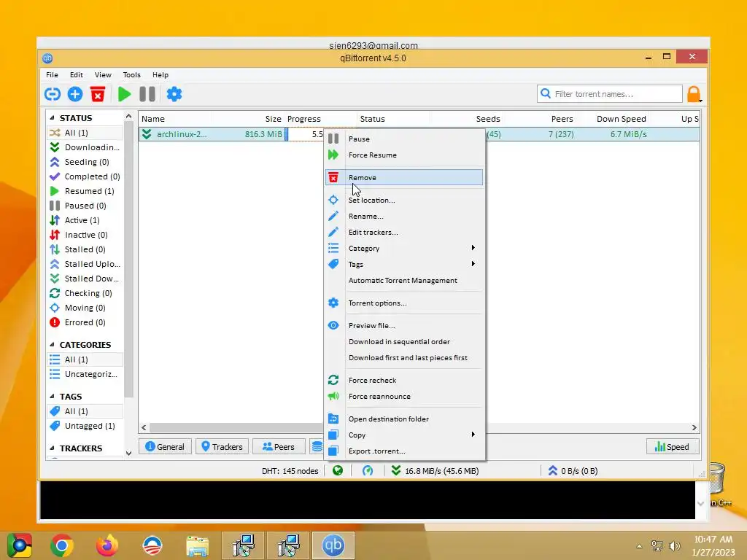747x560 pixels.
Task: Collapse the STATUS section
Action: pos(52,117)
